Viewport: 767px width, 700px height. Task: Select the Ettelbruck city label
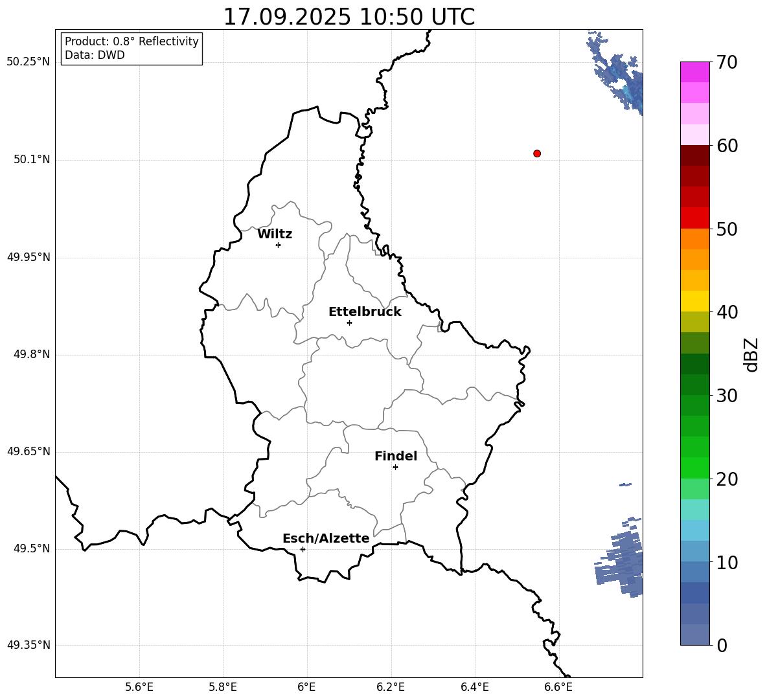coord(365,312)
